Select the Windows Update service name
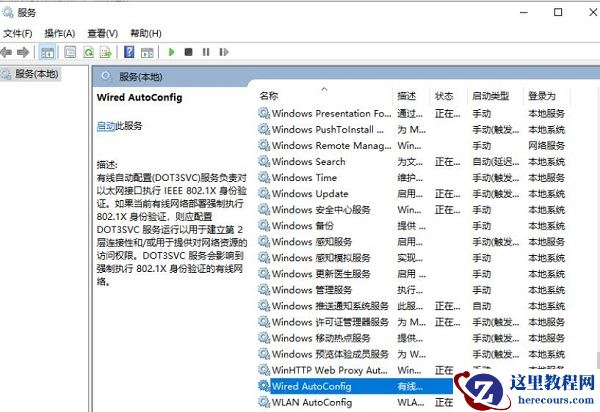600x412 pixels. point(310,194)
